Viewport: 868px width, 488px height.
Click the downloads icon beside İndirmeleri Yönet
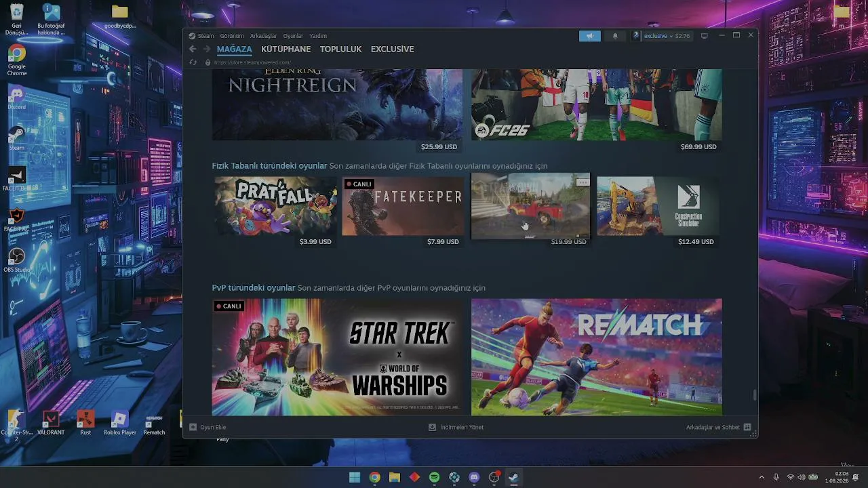click(x=432, y=427)
